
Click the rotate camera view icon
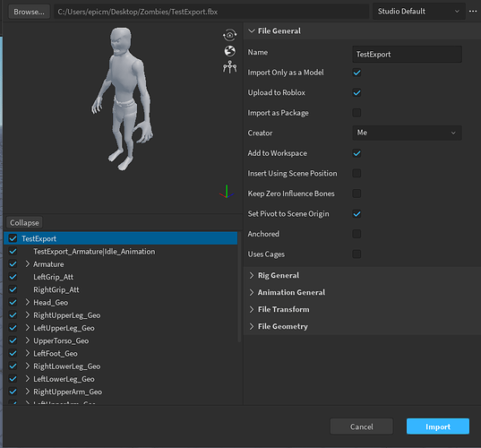[229, 35]
